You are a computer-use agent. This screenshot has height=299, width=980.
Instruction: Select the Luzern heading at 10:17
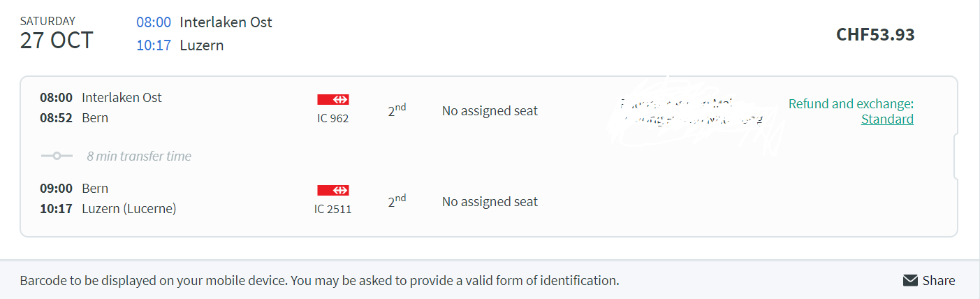[202, 45]
